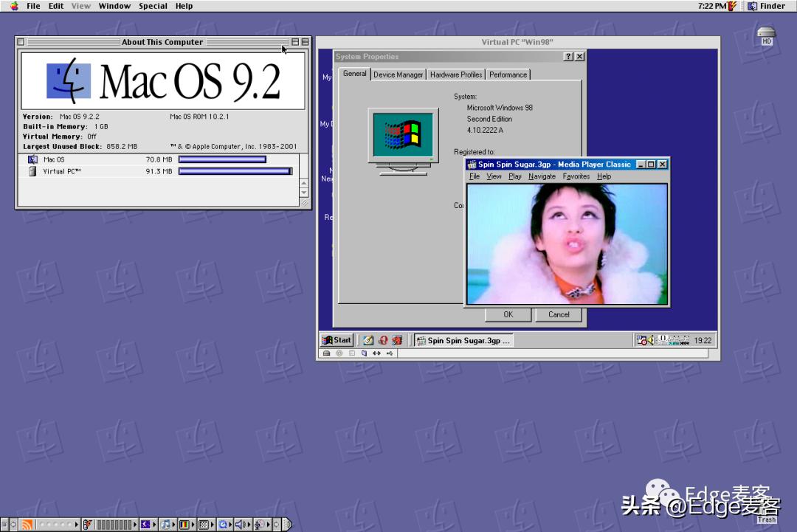Collapse the Control Strip using its end tab

289,524
